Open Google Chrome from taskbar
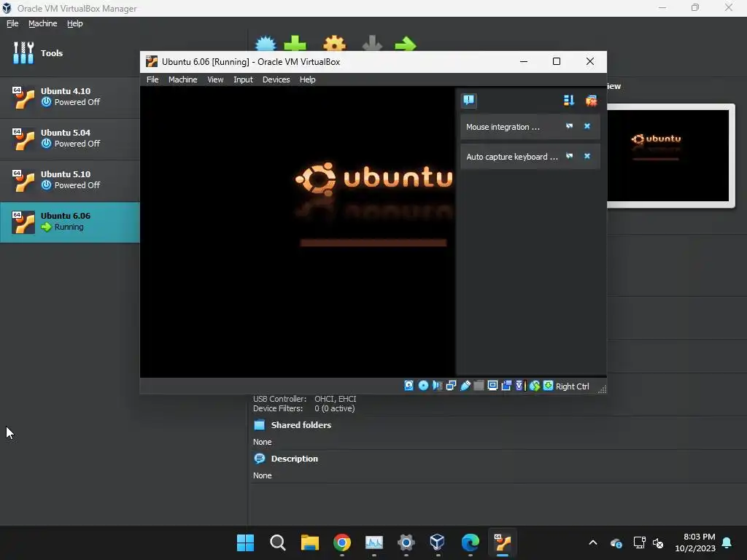The width and height of the screenshot is (747, 560). (342, 542)
